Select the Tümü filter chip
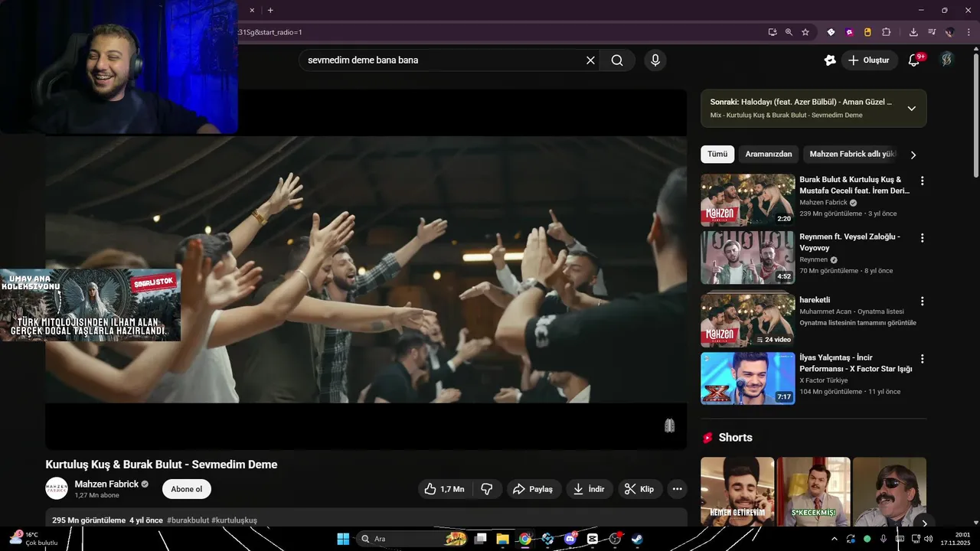 [717, 154]
